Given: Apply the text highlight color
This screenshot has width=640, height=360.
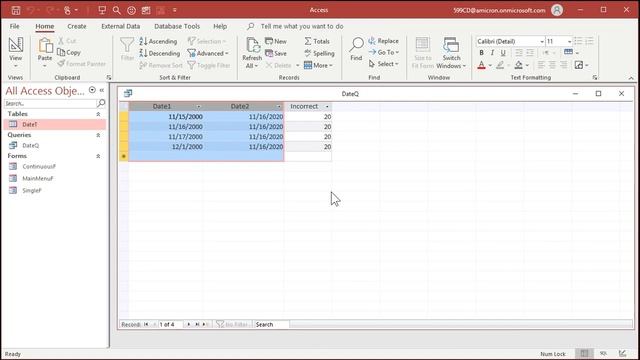Looking at the screenshot, I should pos(500,65).
